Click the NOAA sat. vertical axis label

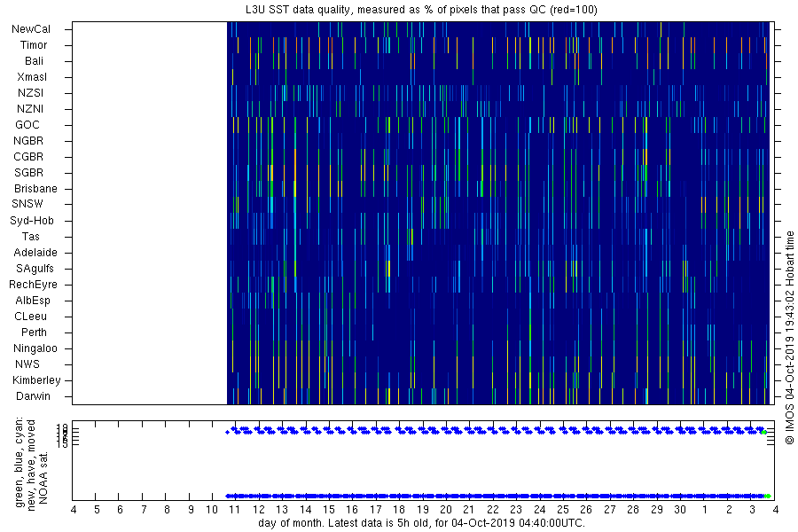click(43, 478)
